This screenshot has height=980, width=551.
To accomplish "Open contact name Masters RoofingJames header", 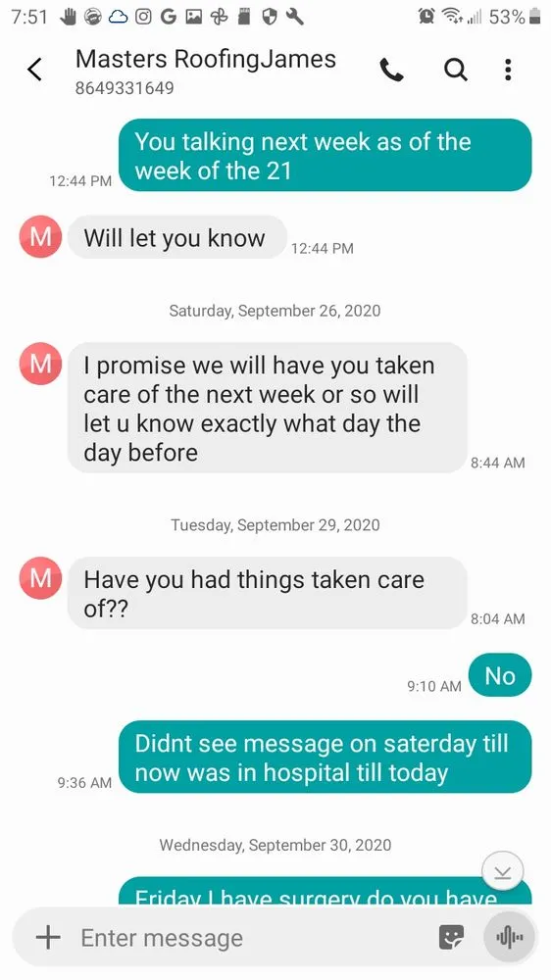I will (x=206, y=59).
